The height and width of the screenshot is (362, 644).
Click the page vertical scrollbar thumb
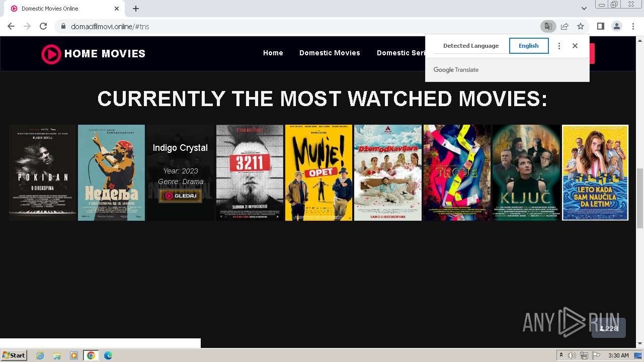640,198
